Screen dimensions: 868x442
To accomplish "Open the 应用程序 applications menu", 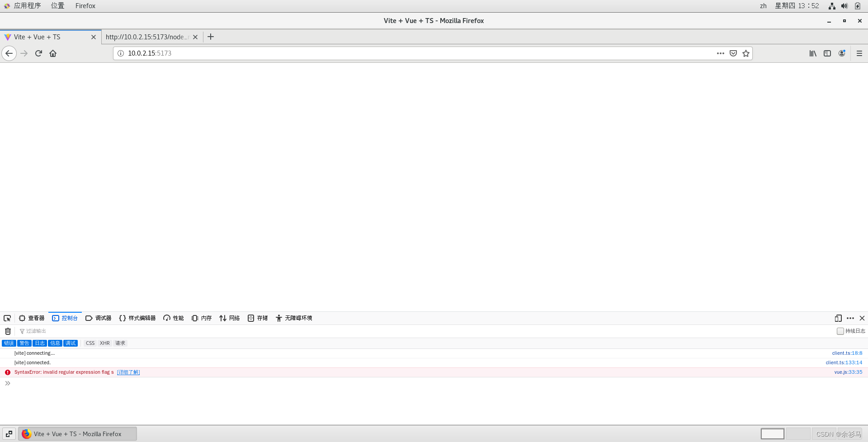I will tap(27, 6).
